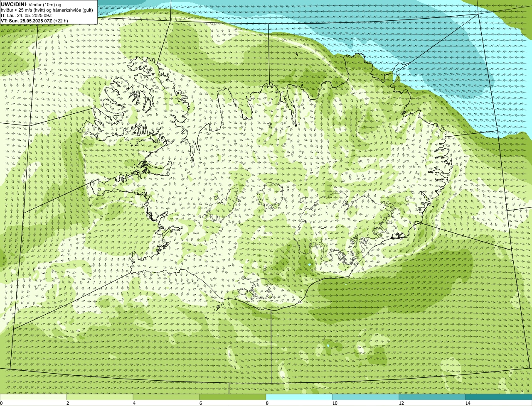Click the '0' label on the wind scale
The height and width of the screenshot is (406, 532).
1,403
